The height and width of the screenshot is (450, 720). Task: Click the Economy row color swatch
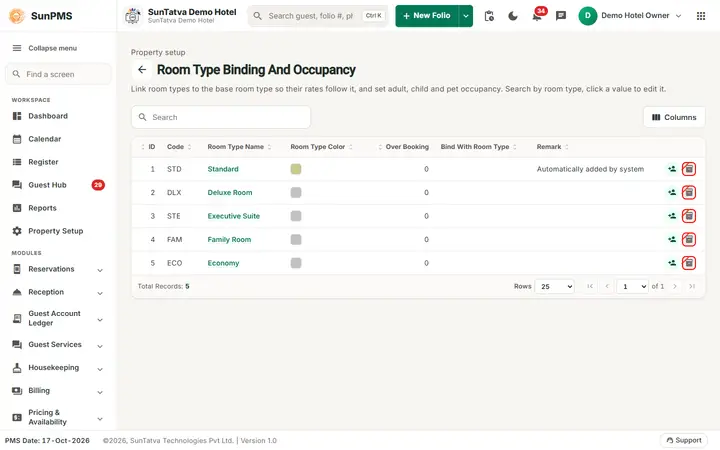click(296, 263)
